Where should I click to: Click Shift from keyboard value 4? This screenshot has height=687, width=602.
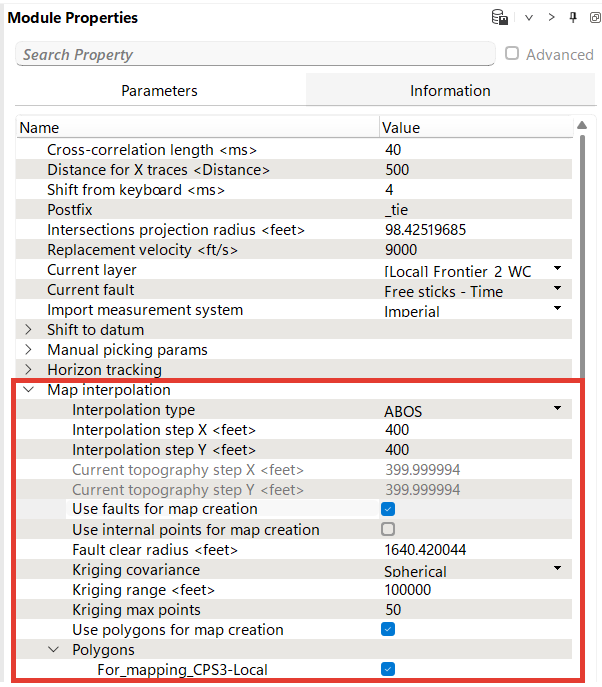[x=389, y=190]
